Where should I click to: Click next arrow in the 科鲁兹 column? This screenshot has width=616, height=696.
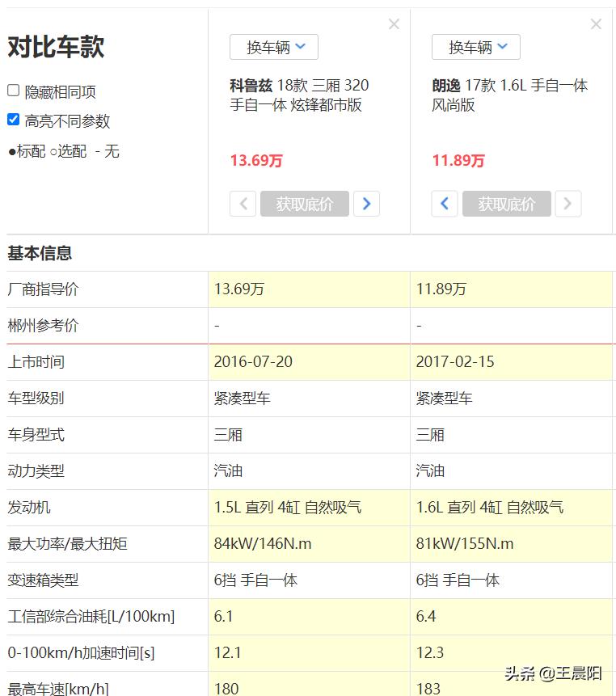tap(366, 204)
